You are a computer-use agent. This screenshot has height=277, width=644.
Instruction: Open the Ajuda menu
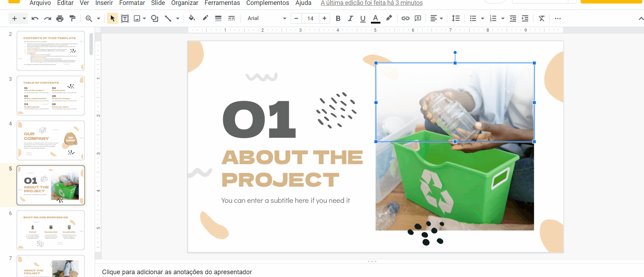coord(303,3)
